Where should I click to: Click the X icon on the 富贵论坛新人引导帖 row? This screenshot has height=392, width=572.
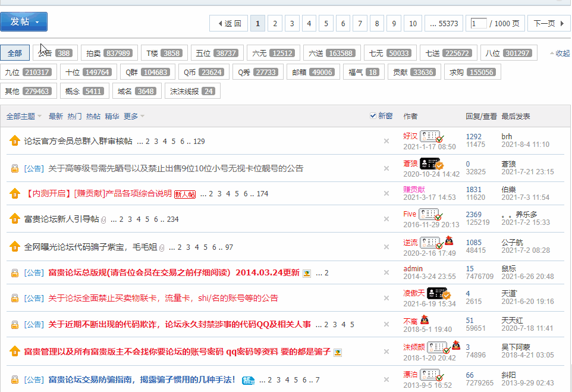click(x=386, y=219)
